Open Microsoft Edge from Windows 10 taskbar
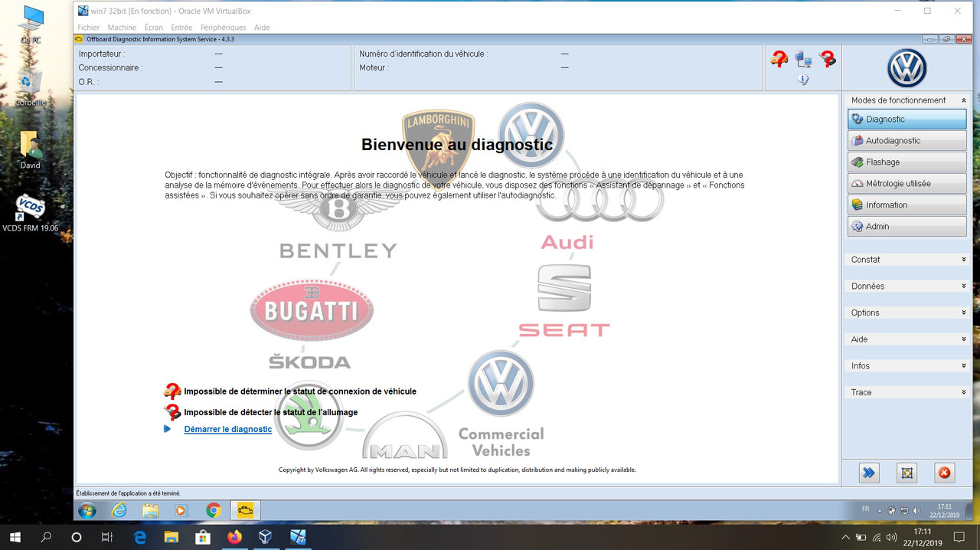 pyautogui.click(x=140, y=537)
